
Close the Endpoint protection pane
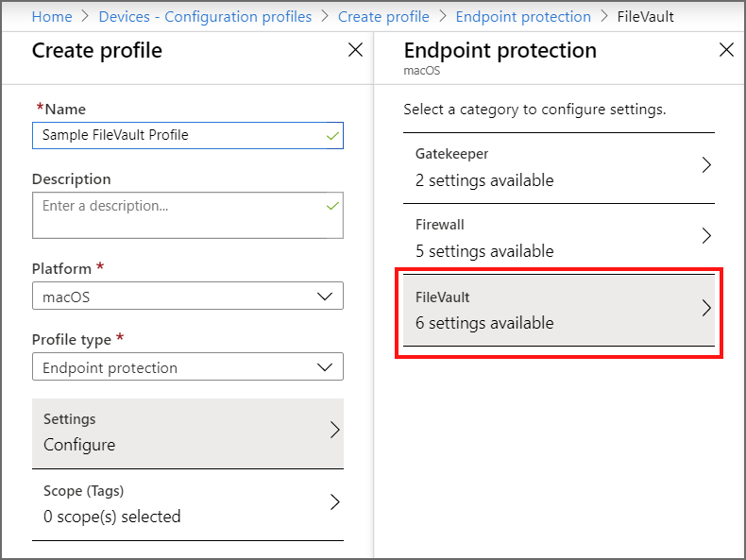pyautogui.click(x=726, y=51)
